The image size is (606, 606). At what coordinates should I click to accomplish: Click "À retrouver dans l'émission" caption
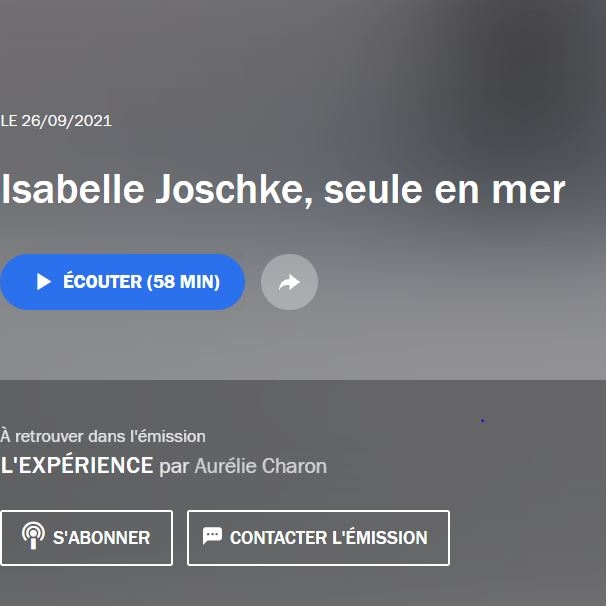(x=103, y=436)
